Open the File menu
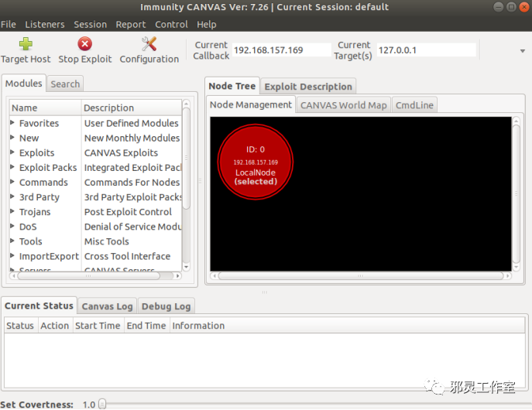 point(9,25)
